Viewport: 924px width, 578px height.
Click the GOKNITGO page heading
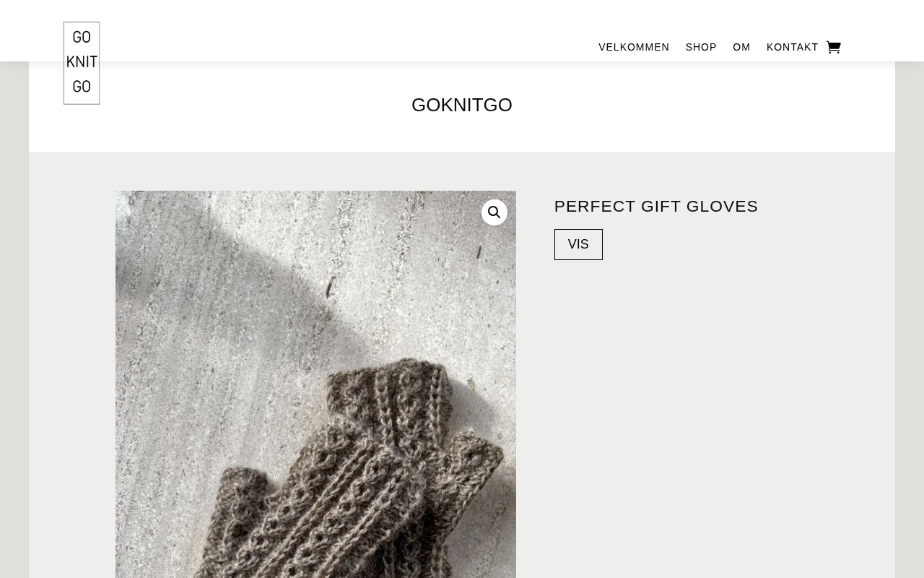[462, 105]
